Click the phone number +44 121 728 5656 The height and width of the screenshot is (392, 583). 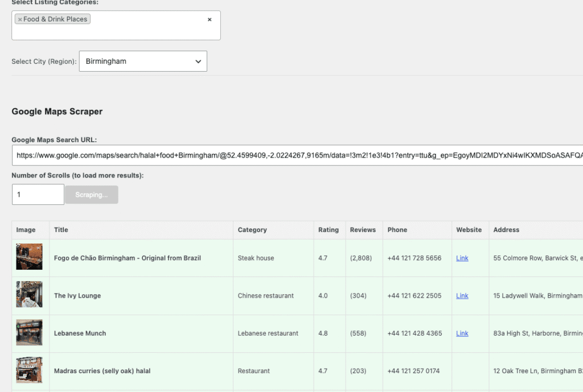(414, 258)
